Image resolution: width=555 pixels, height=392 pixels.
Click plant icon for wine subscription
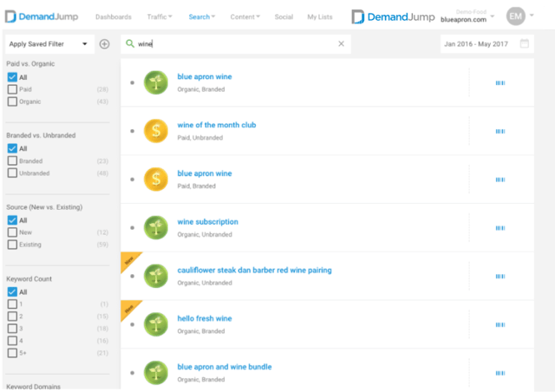pyautogui.click(x=156, y=228)
